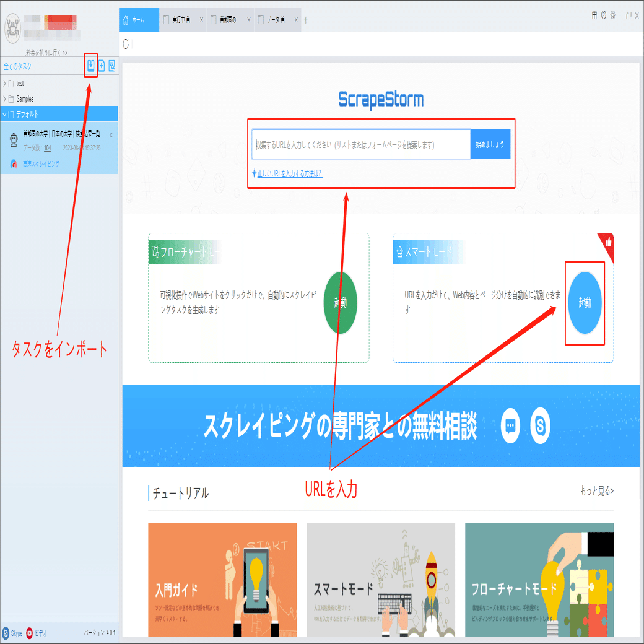The height and width of the screenshot is (644, 644).
Task: Expand the Samples folder
Action: click(4, 99)
